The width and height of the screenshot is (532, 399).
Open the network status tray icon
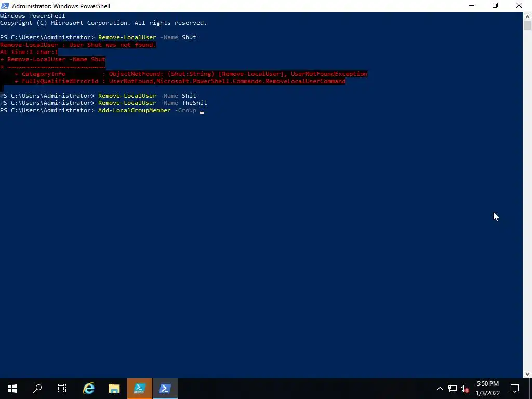pos(453,389)
